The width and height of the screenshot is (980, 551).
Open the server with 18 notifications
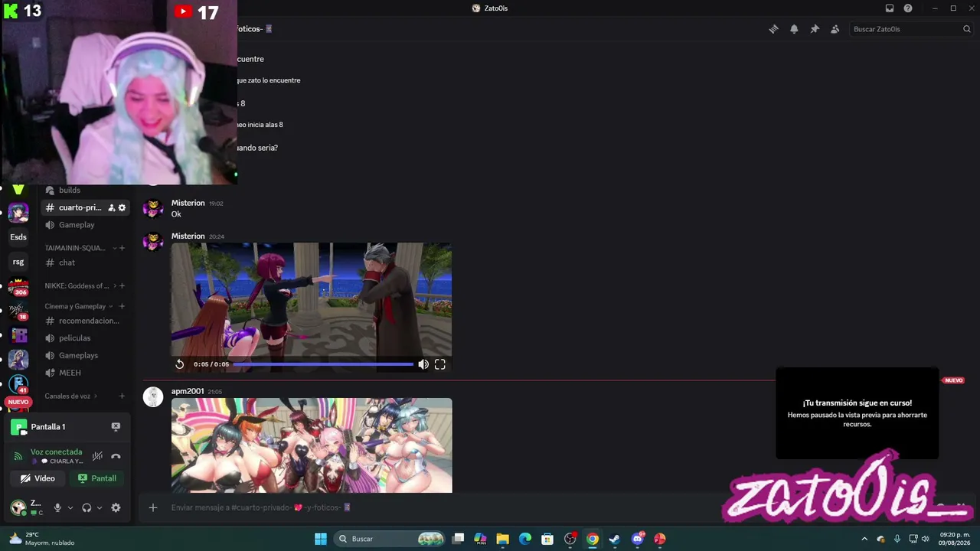(x=18, y=311)
